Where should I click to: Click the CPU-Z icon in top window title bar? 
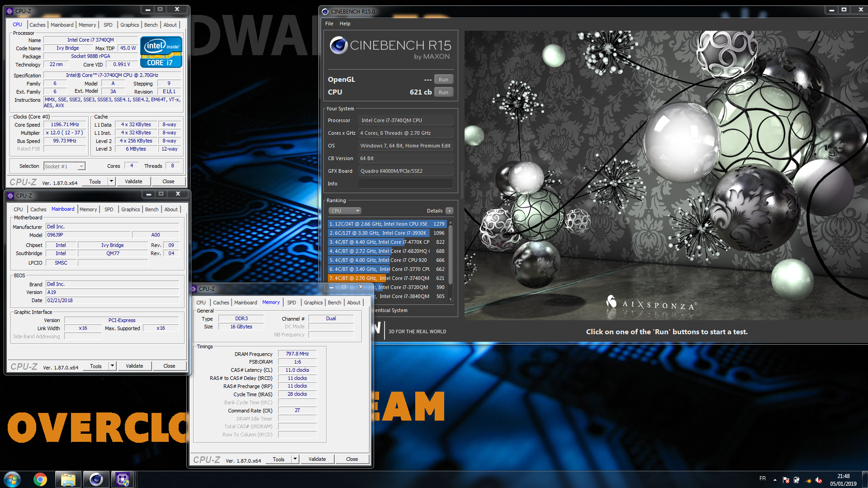10,11
